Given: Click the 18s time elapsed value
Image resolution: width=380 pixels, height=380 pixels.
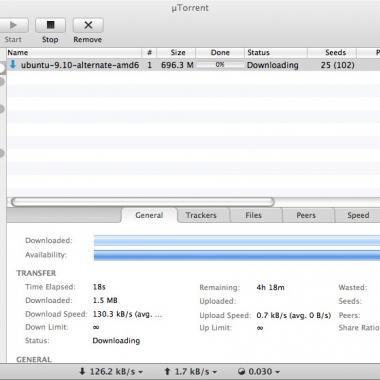Looking at the screenshot, I should point(99,287).
